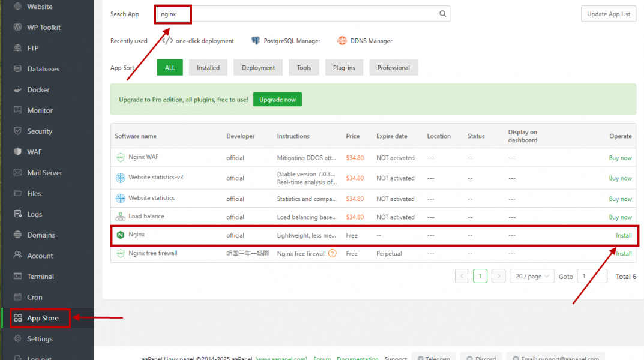This screenshot has width=644, height=360.
Task: Click the Nginx free firewall help icon
Action: (333, 253)
